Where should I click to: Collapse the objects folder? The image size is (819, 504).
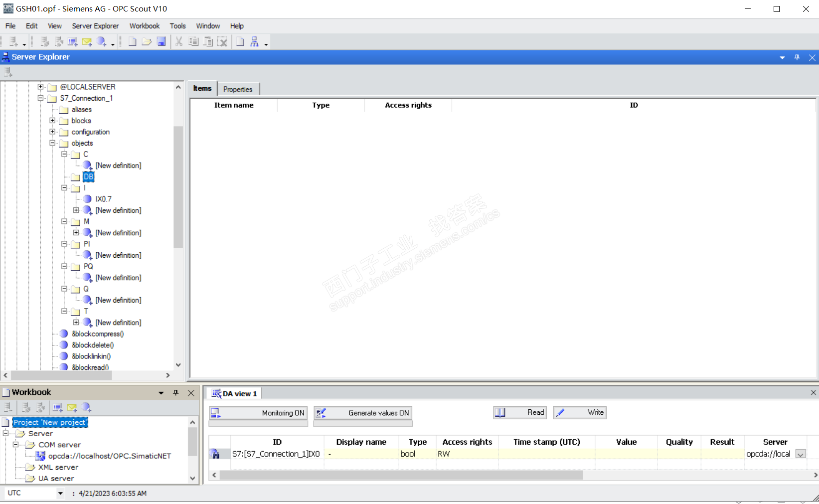click(x=52, y=143)
